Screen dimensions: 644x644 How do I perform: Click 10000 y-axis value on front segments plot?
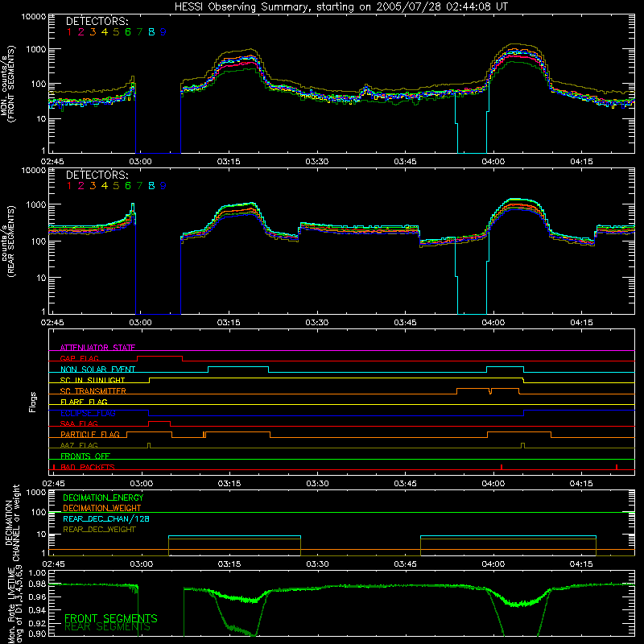tap(34, 16)
